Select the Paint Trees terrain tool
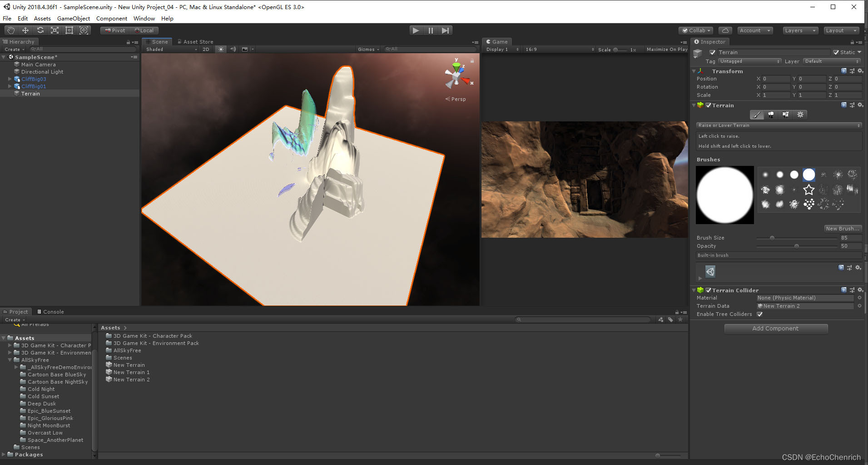 (x=771, y=115)
